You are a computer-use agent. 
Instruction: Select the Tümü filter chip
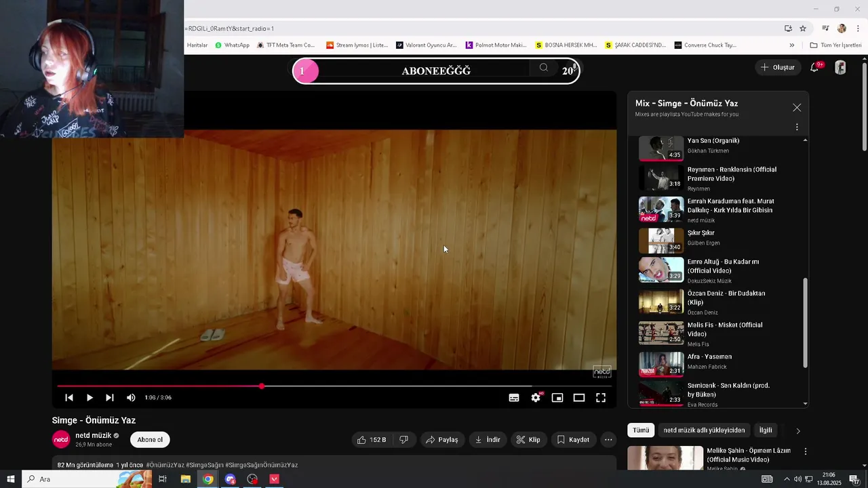pos(641,430)
